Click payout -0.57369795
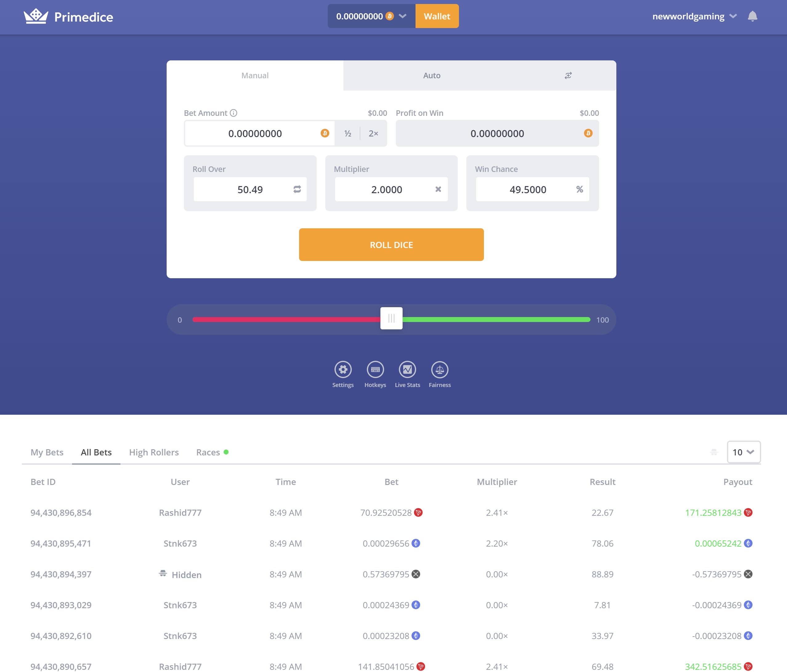 tap(717, 574)
